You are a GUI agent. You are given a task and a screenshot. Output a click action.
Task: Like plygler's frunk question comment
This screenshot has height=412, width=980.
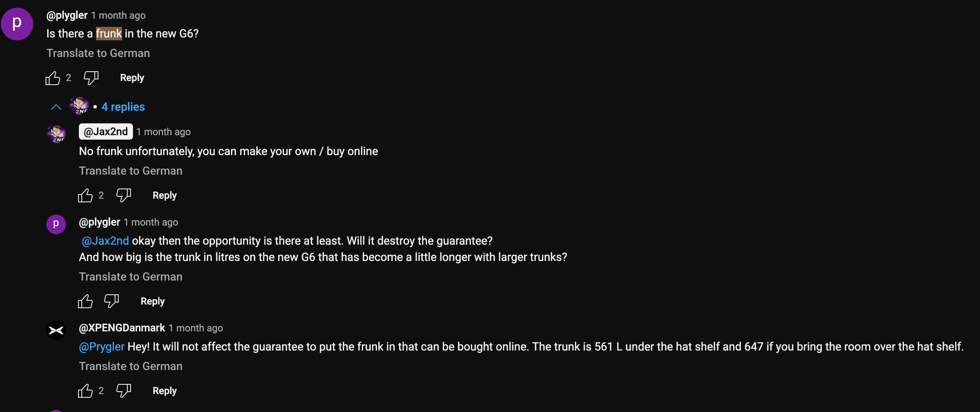(53, 78)
